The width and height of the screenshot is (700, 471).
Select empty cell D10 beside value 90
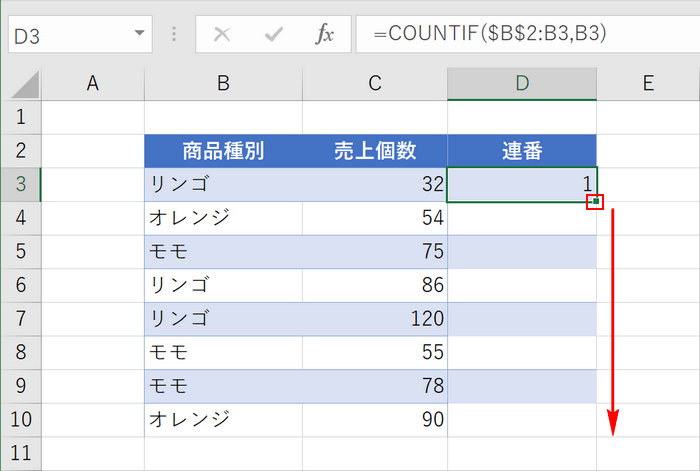point(522,420)
